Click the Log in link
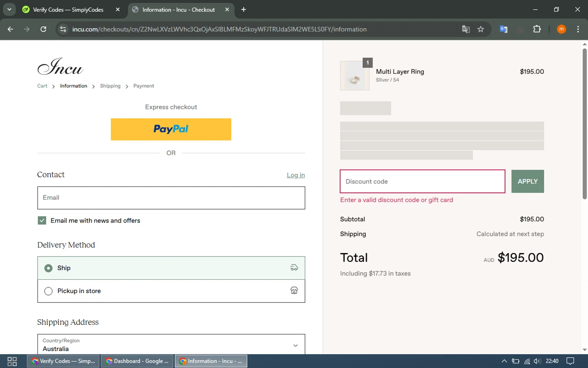Screen dimensions: 588x368 coord(296,175)
